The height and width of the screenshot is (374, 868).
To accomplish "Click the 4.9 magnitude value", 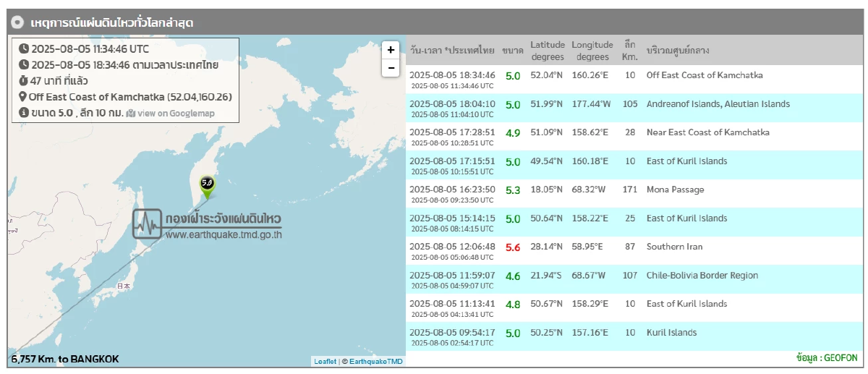I will (x=513, y=133).
